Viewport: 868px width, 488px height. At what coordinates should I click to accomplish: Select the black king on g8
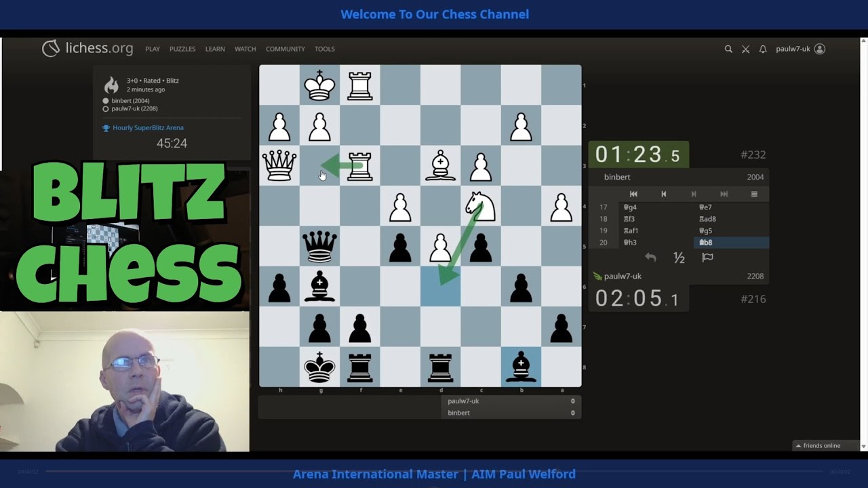(319, 367)
